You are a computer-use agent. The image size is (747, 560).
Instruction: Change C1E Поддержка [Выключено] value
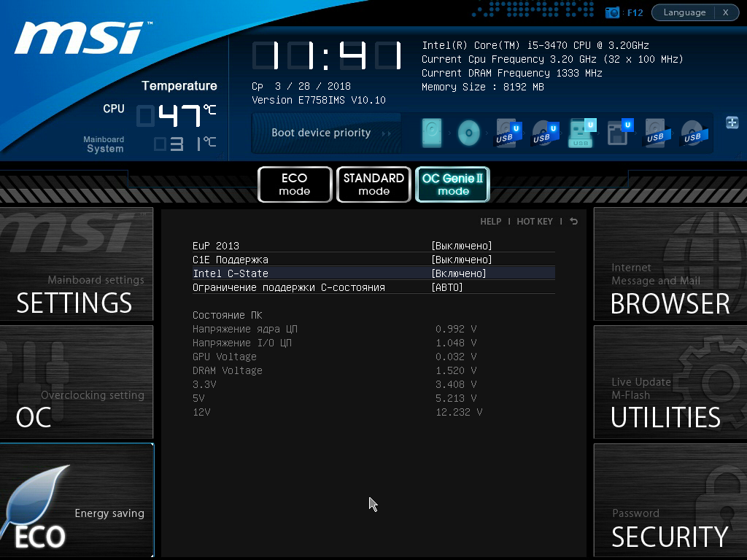(x=461, y=260)
